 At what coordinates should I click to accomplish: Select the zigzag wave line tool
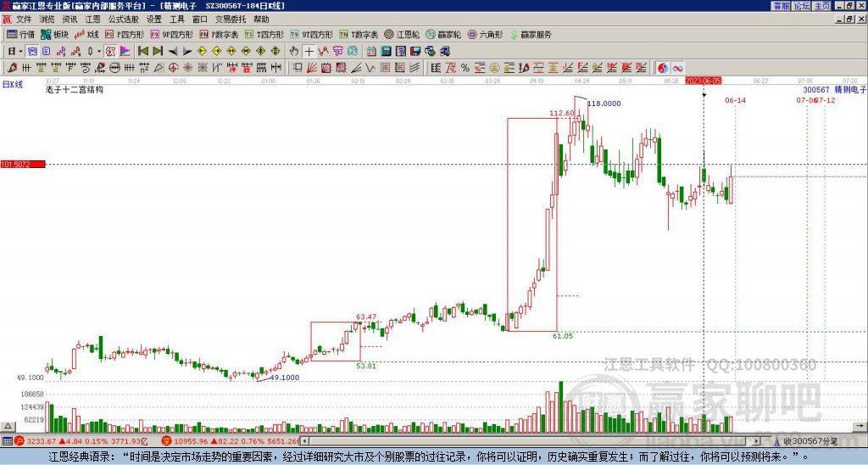pos(370,68)
